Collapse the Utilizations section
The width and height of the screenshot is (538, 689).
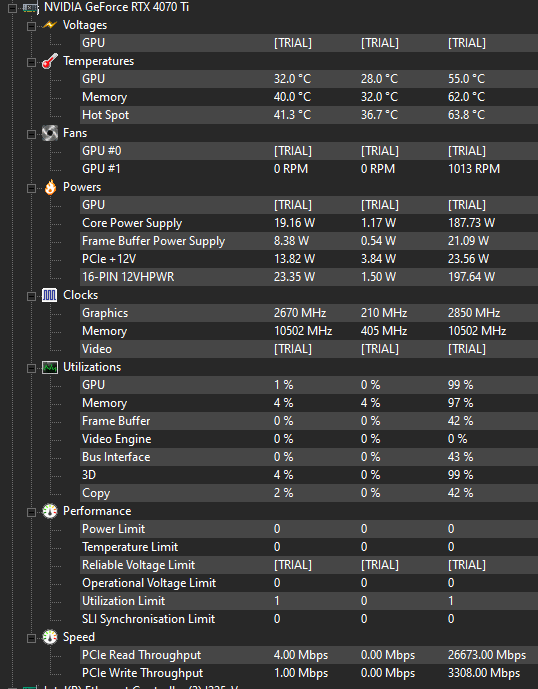click(31, 368)
